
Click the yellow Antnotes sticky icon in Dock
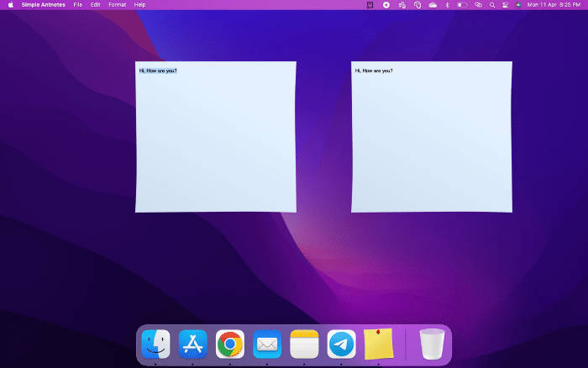coord(378,344)
